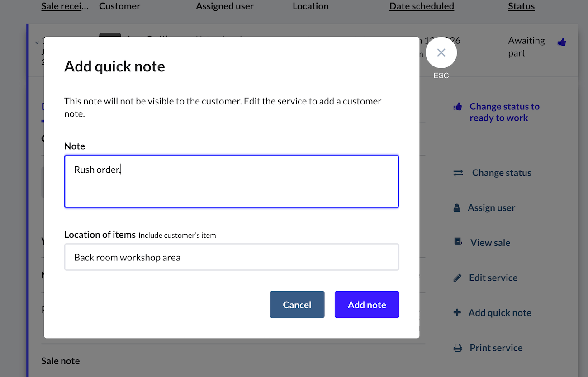Click the swap arrows icon for Change status

[x=458, y=173]
